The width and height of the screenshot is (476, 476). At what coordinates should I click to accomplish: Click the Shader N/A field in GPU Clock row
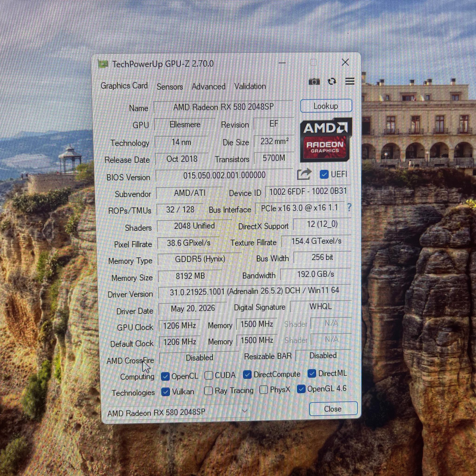tap(331, 323)
